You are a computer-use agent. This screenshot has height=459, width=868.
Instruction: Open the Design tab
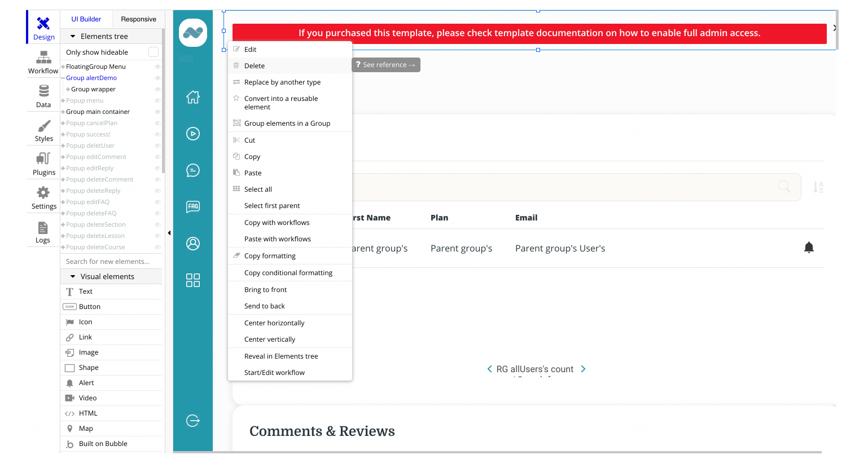pyautogui.click(x=43, y=27)
